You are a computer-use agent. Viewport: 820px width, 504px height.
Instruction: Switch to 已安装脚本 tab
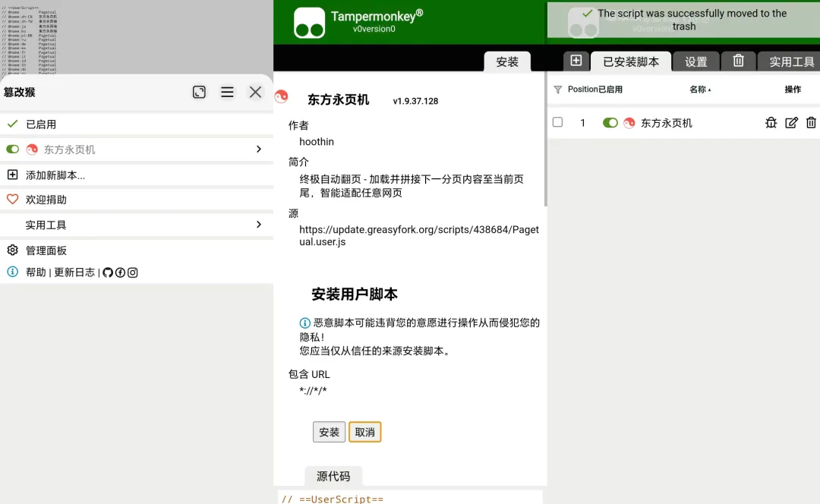pyautogui.click(x=631, y=61)
